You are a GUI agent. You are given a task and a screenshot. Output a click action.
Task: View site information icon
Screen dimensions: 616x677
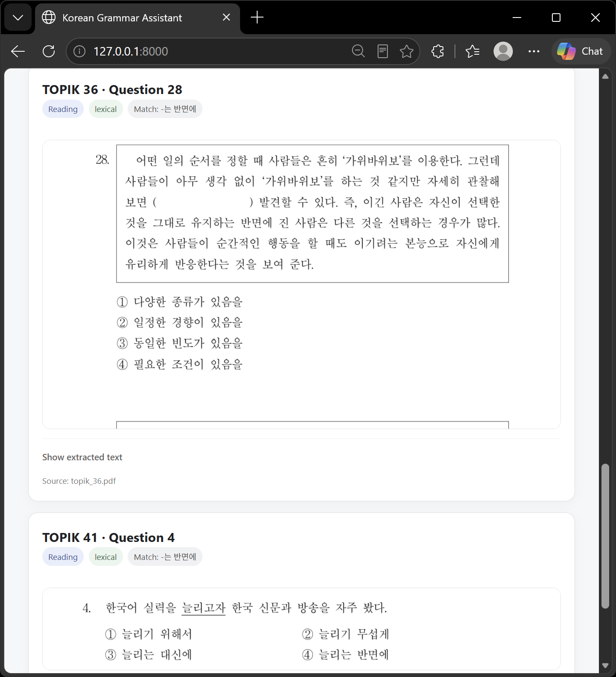click(x=79, y=51)
